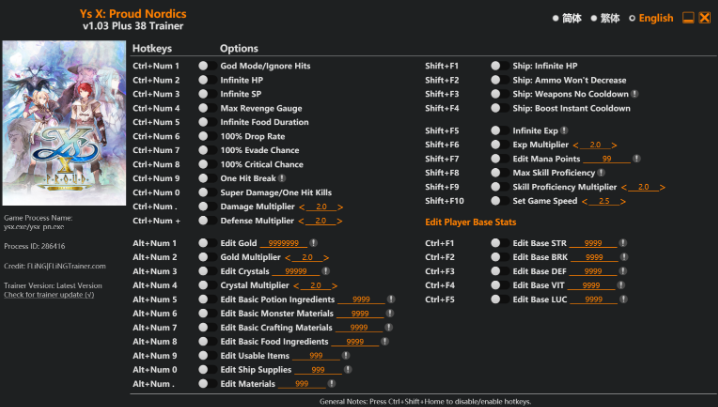Screen dimensions: 718x407
Task: Click info icon for Edit Base BRK
Action: point(624,257)
